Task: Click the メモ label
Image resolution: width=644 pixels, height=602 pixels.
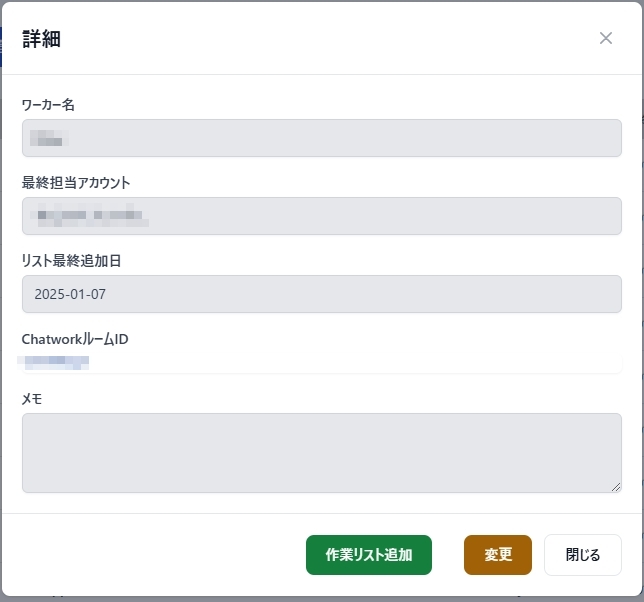Action: pos(32,399)
